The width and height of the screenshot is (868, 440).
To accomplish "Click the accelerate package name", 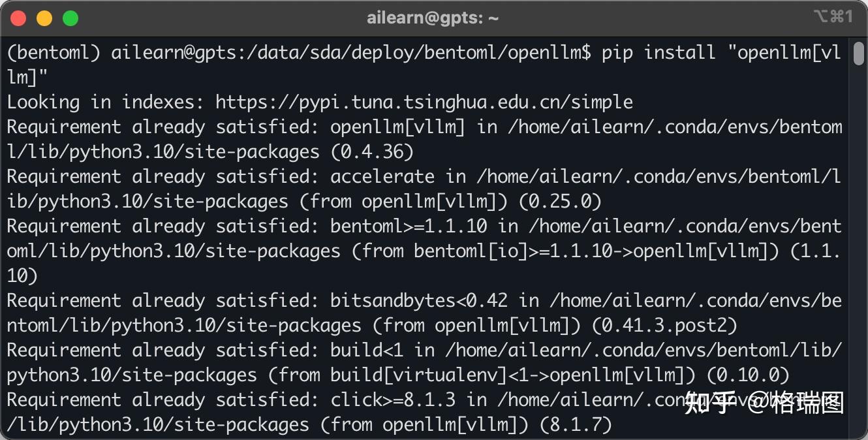I will pos(382,176).
